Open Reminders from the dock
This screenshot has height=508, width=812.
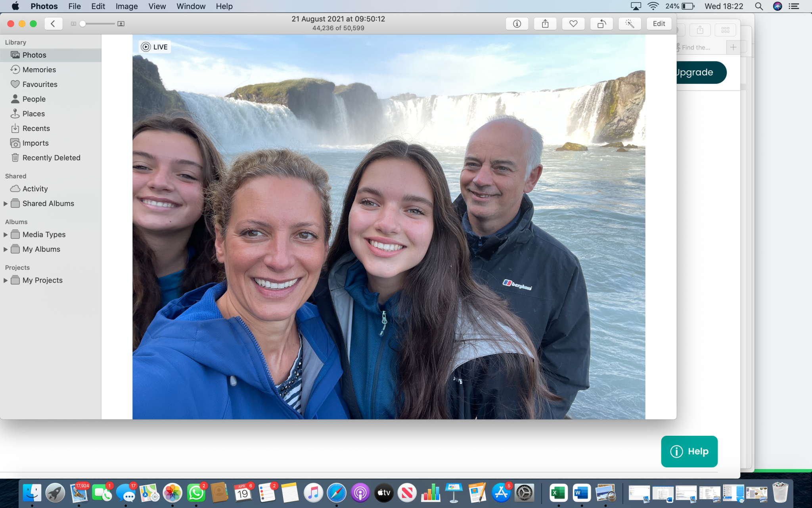pyautogui.click(x=266, y=493)
